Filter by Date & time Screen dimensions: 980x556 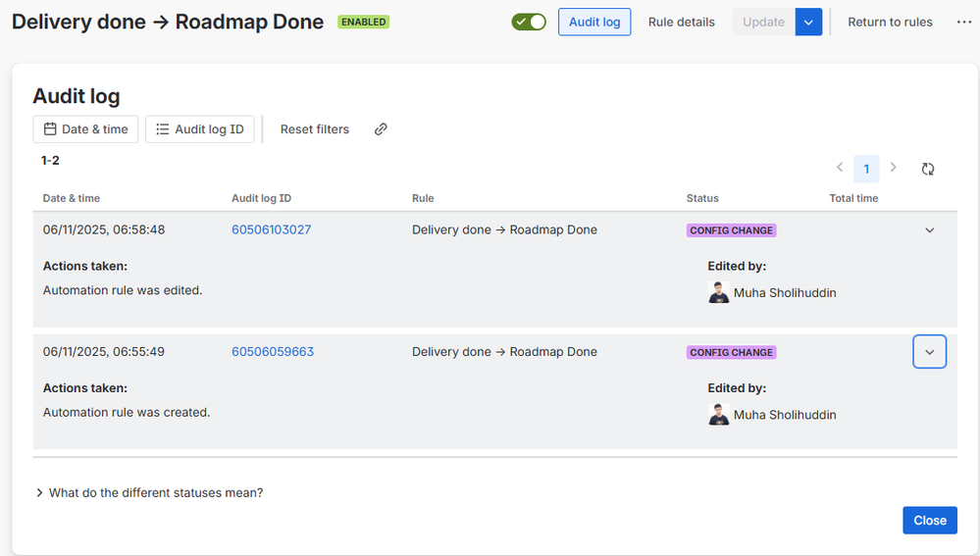point(85,129)
